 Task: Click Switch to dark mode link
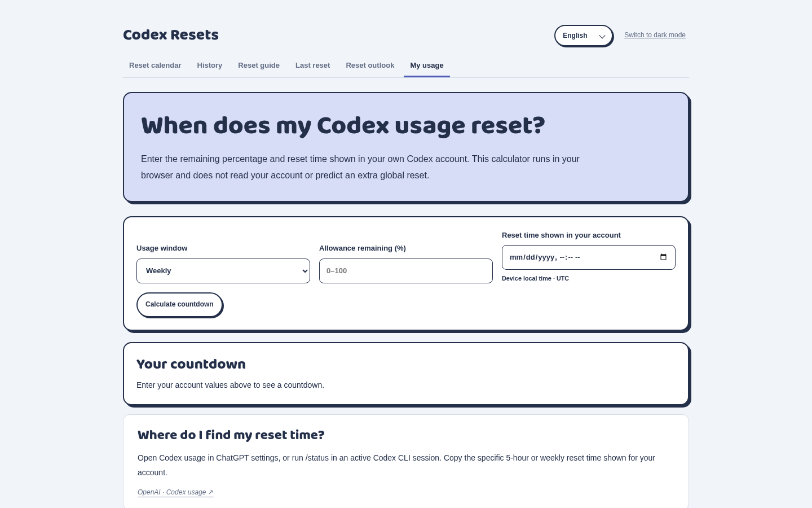point(655,35)
